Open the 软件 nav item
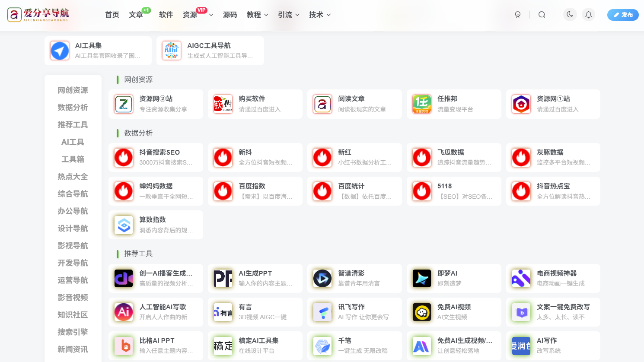This screenshot has width=644, height=362. [x=166, y=15]
